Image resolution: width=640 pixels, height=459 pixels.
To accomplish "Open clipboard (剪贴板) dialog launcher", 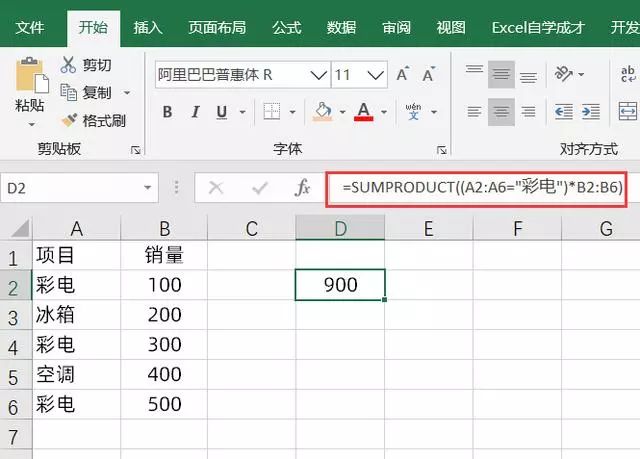I will pos(136,150).
